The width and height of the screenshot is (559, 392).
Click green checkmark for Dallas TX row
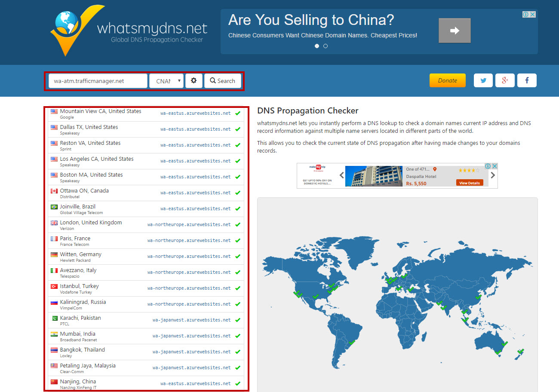click(x=238, y=129)
